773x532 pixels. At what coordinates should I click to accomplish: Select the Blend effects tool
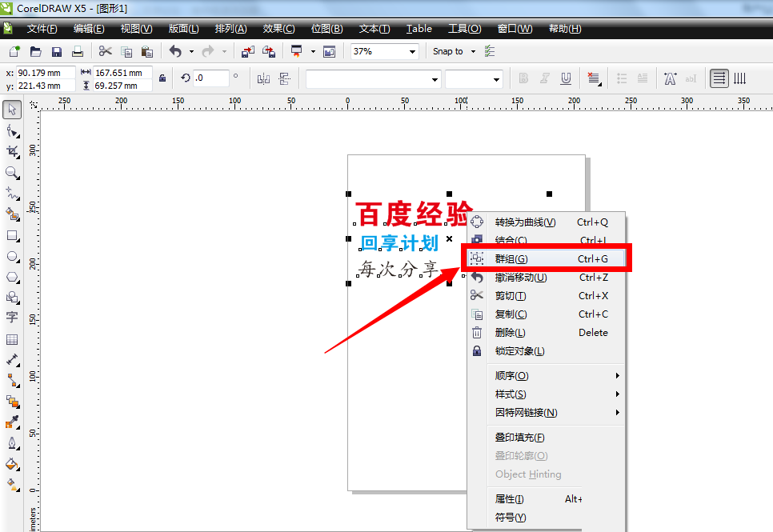[x=12, y=402]
